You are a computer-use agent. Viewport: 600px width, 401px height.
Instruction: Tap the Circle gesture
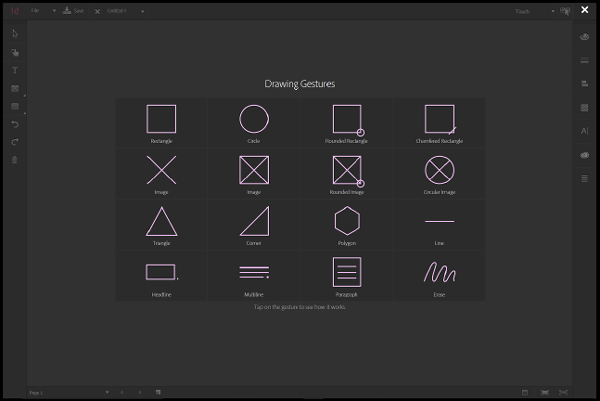click(254, 123)
